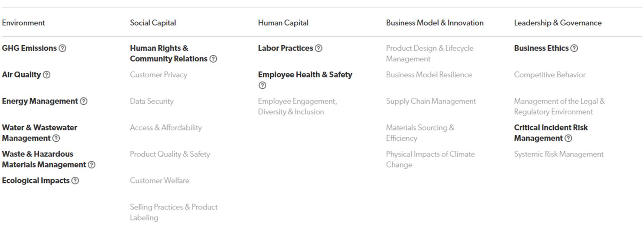Open the Business Ethics topic

[x=541, y=48]
